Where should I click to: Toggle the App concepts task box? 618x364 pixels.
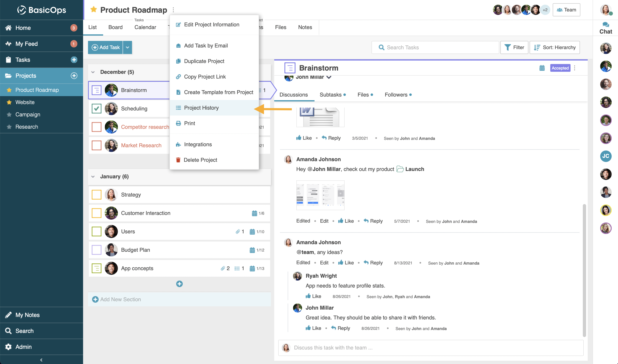click(x=96, y=268)
